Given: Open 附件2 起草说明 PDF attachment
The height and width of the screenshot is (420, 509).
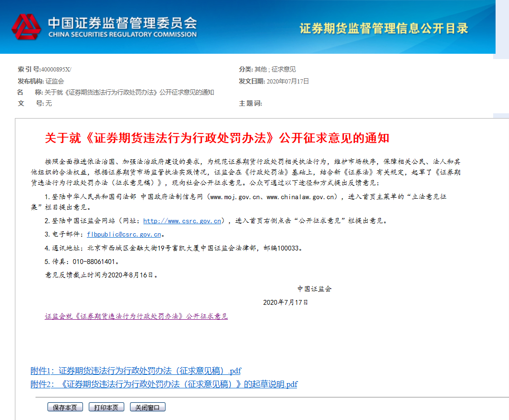Looking at the screenshot, I should [164, 384].
